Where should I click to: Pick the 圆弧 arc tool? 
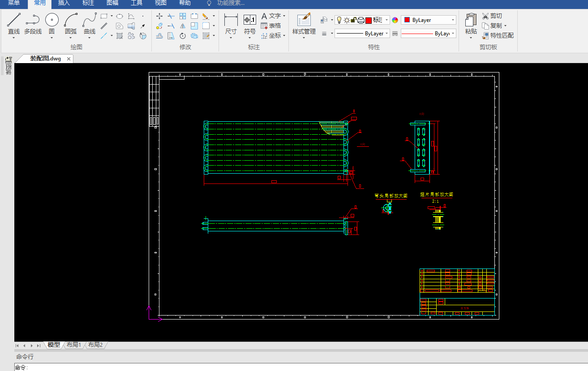point(71,20)
